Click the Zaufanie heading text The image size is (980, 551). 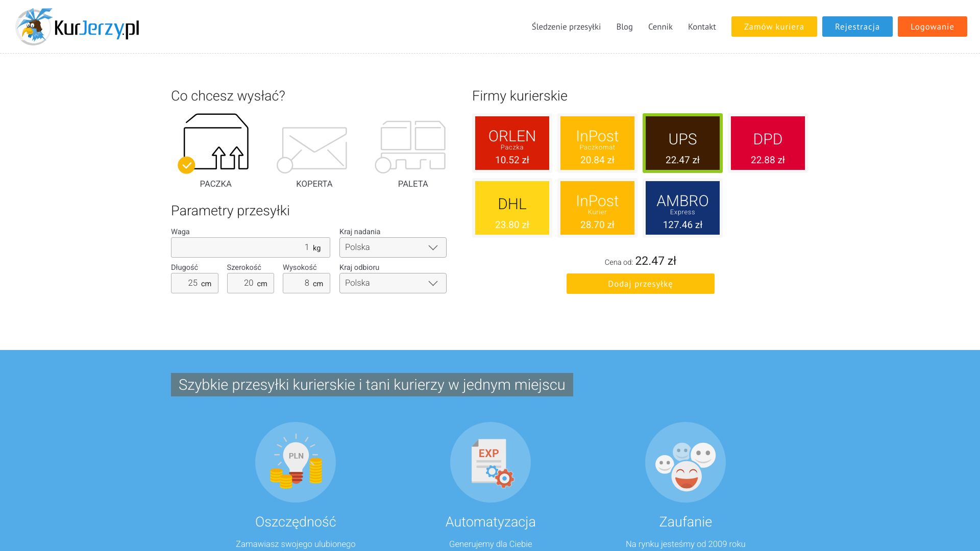[x=685, y=522]
